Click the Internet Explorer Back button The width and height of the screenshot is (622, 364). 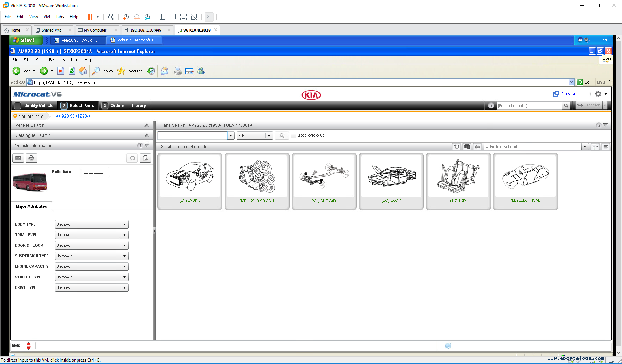tap(22, 71)
